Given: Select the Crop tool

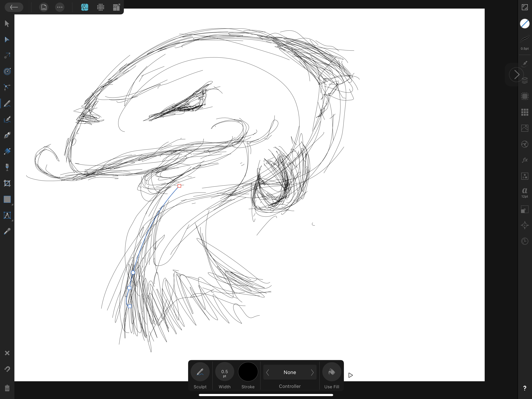Looking at the screenshot, I should (x=7, y=183).
